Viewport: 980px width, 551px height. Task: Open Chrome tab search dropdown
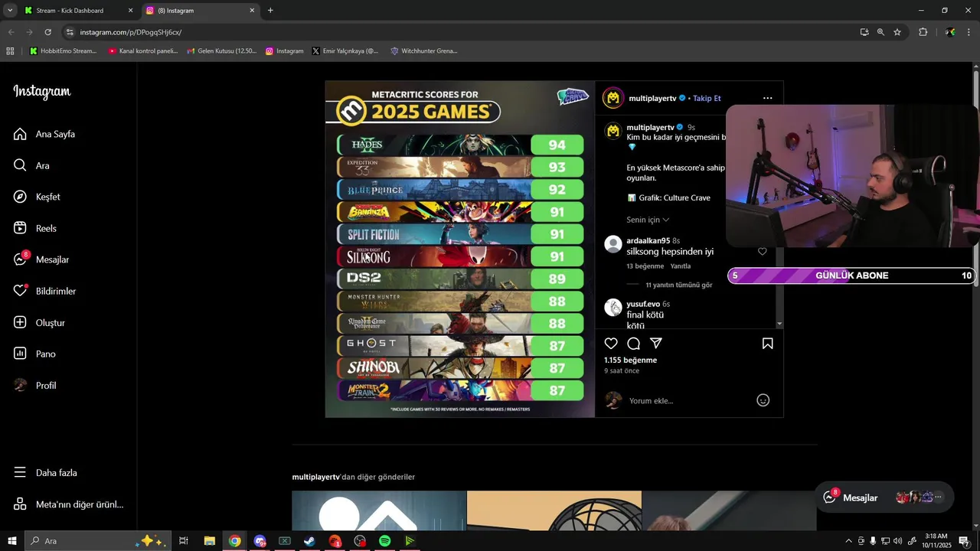10,11
